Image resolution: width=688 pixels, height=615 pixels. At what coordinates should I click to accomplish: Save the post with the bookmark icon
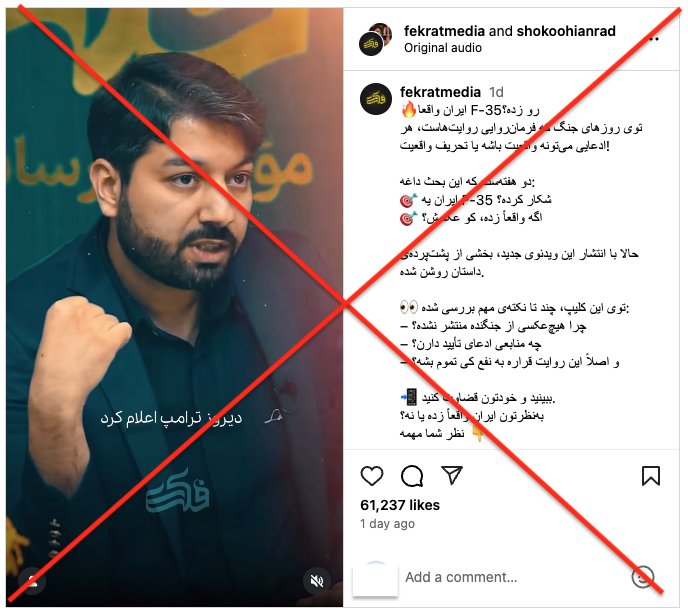click(651, 476)
